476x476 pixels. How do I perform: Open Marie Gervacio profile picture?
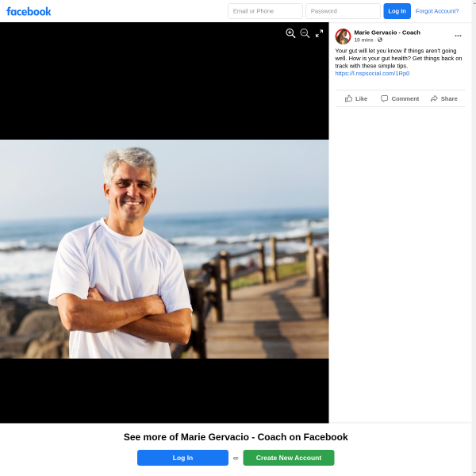pos(343,36)
